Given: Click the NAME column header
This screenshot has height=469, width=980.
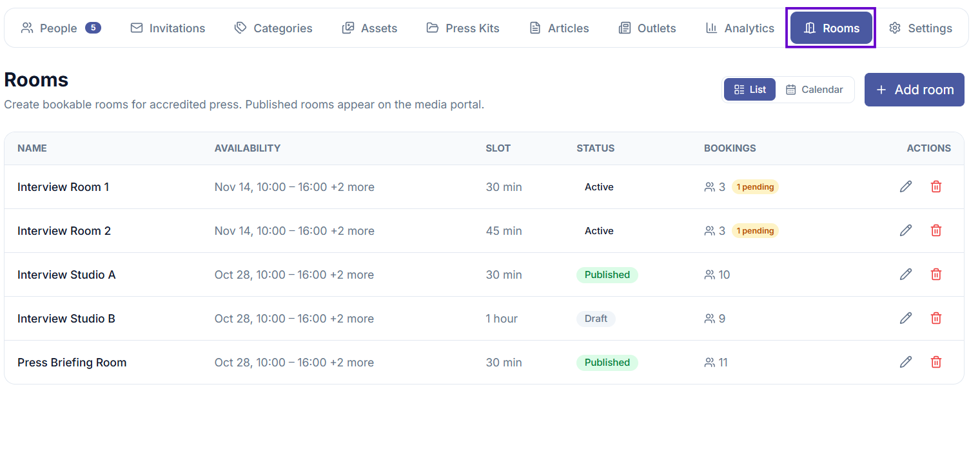Looking at the screenshot, I should click(x=32, y=148).
